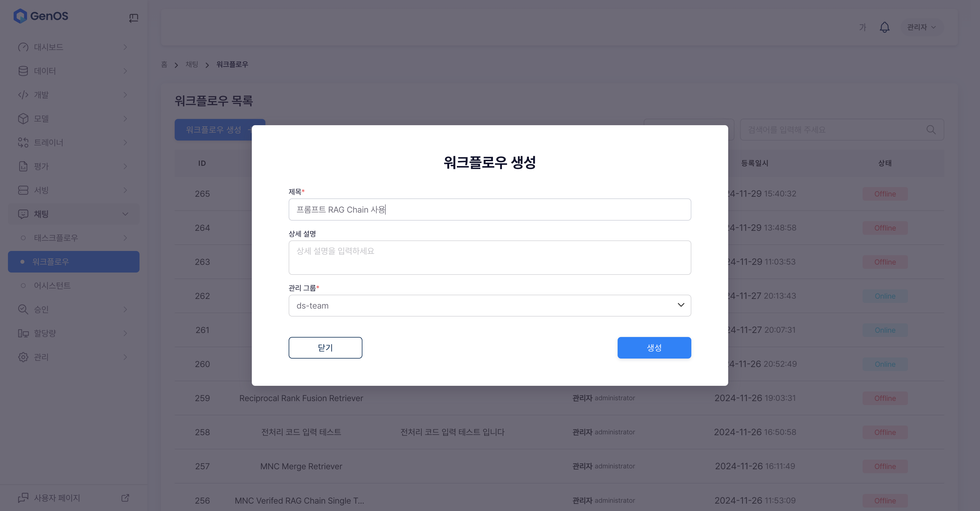The height and width of the screenshot is (511, 980).
Task: Click the 제목 title input field
Action: pos(490,210)
